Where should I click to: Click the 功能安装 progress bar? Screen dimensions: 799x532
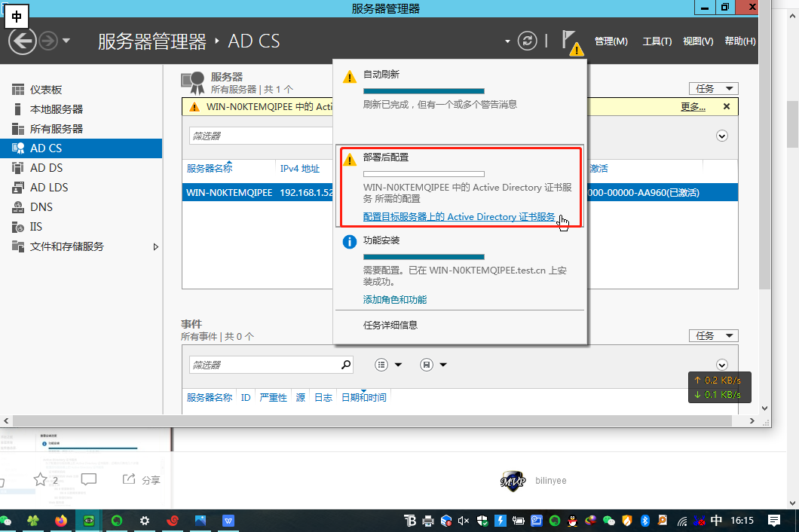point(424,257)
